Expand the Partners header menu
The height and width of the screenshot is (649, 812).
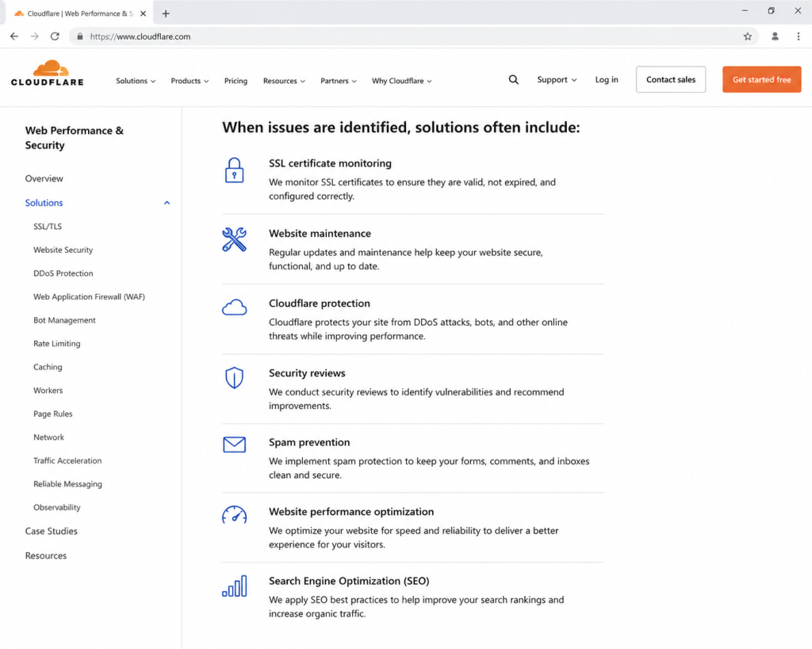(338, 81)
